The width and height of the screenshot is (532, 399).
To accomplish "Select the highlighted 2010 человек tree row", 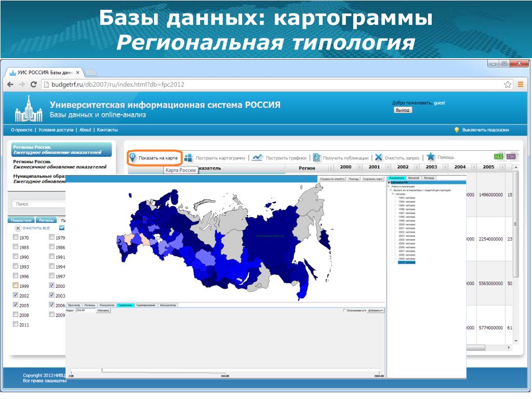I will click(406, 262).
